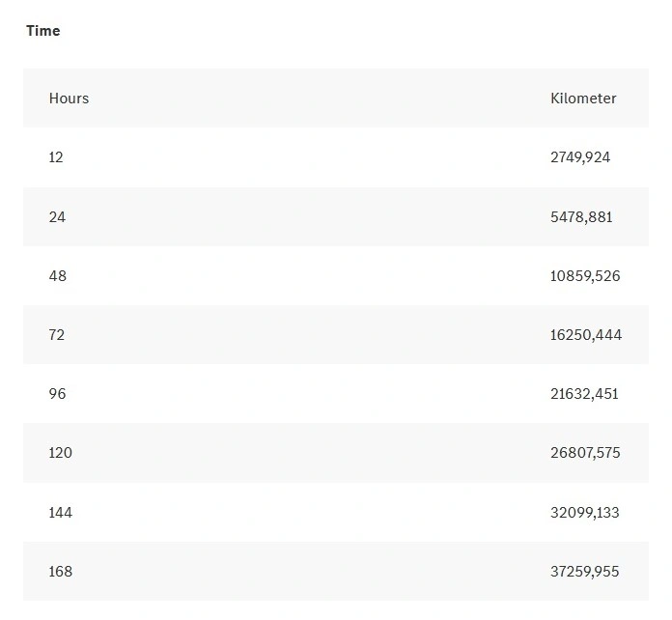Viewport: 672px width, 620px height.
Task: Select the 5478,881 kilometer value
Action: 581,217
